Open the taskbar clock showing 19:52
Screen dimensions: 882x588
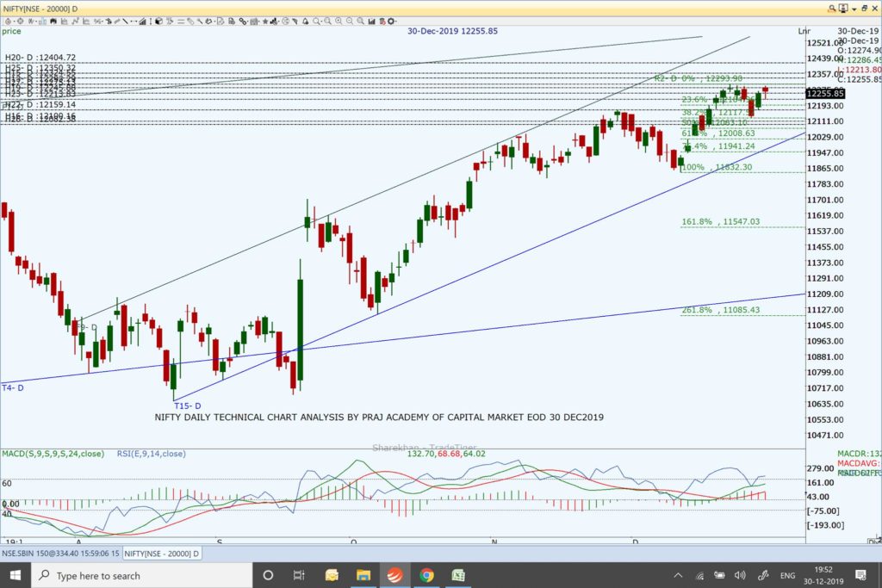point(823,575)
